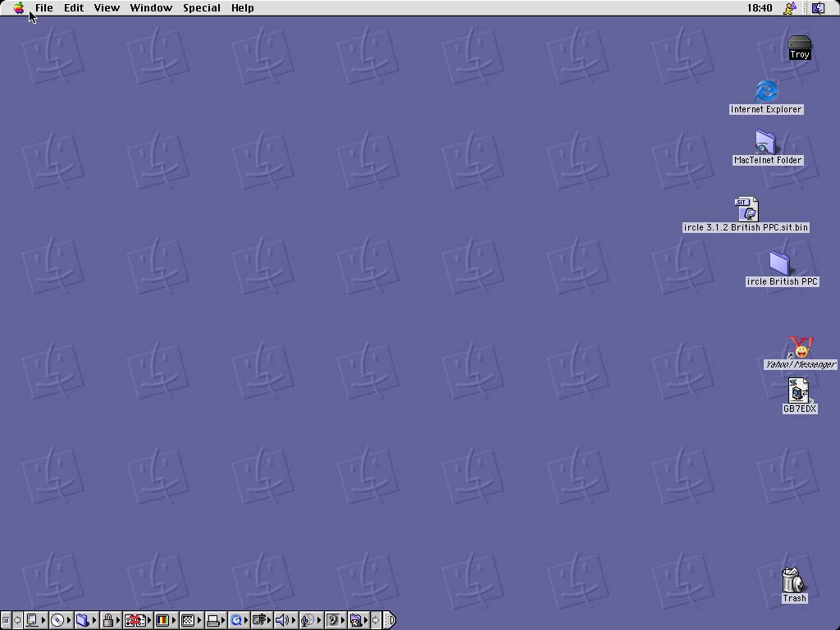
Task: Open the Speakable Items ear module
Action: coord(336,620)
